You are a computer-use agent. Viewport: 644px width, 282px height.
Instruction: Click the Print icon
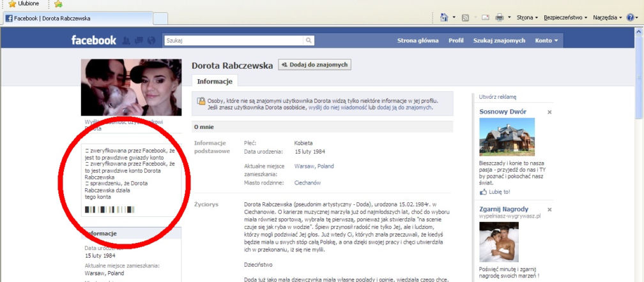(500, 18)
